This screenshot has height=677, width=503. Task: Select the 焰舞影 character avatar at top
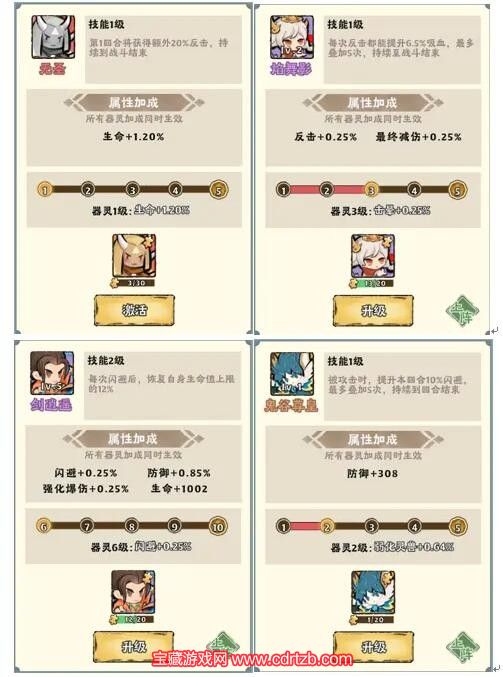(x=292, y=37)
